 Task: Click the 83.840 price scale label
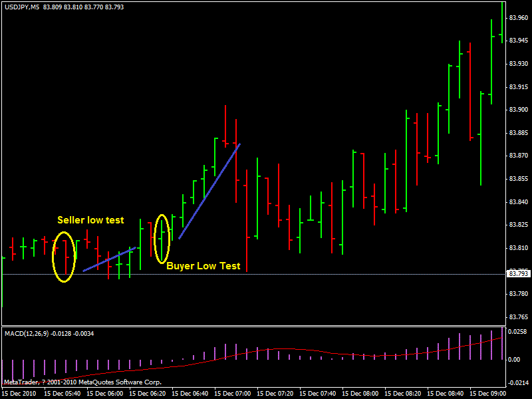click(519, 202)
